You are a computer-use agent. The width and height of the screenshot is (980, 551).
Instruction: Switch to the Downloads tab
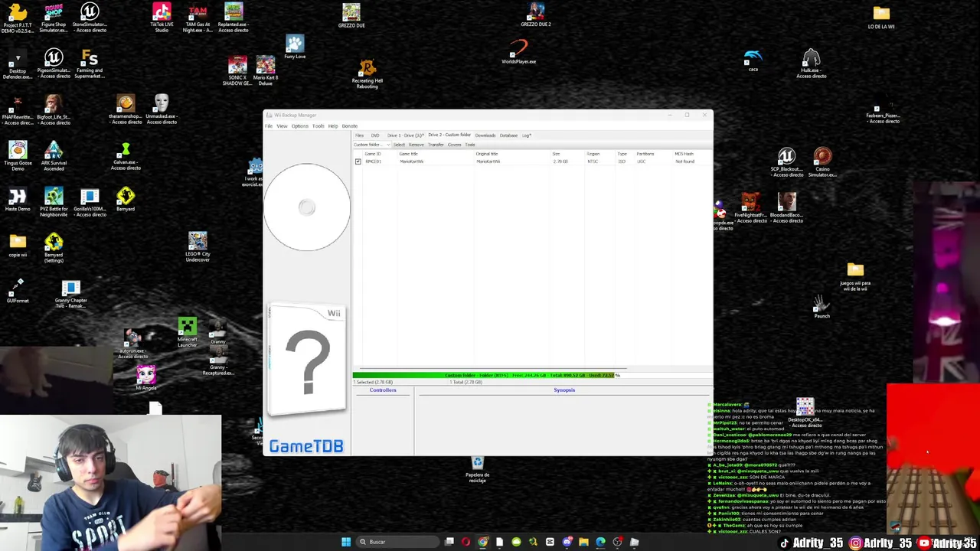[485, 135]
